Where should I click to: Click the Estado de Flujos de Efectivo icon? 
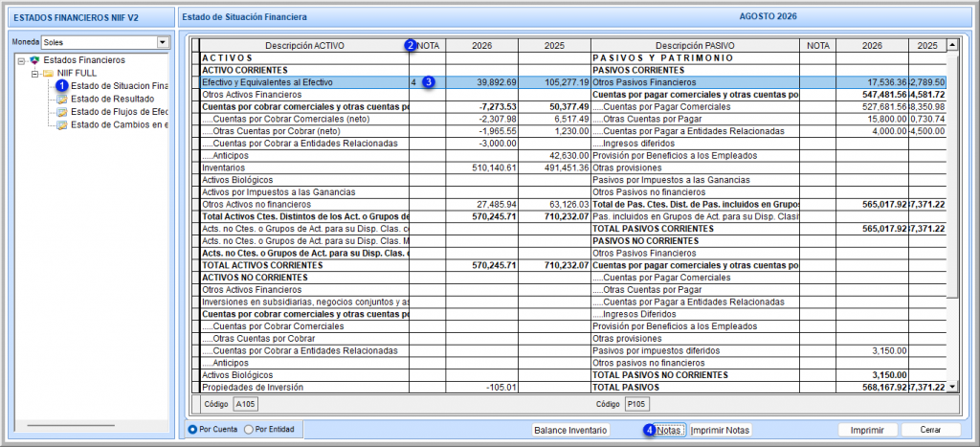pyautogui.click(x=62, y=112)
